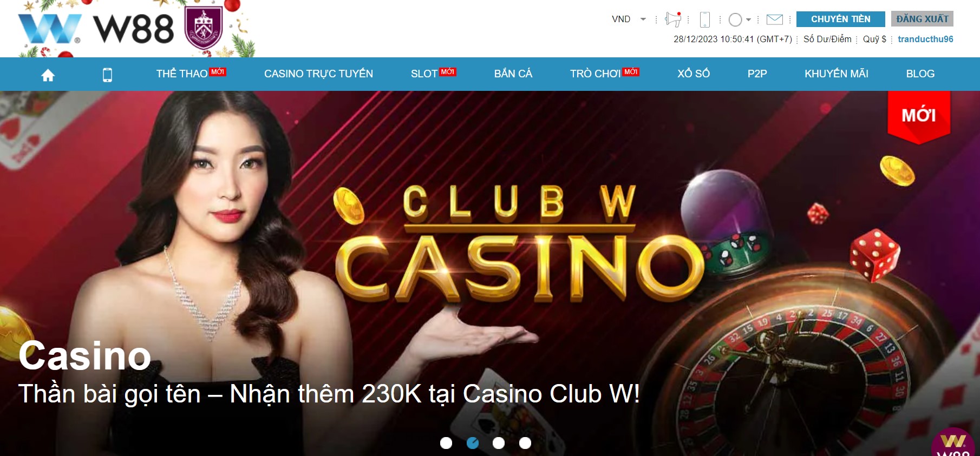The image size is (980, 456).
Task: Click the phone icon in top header
Action: 704,19
